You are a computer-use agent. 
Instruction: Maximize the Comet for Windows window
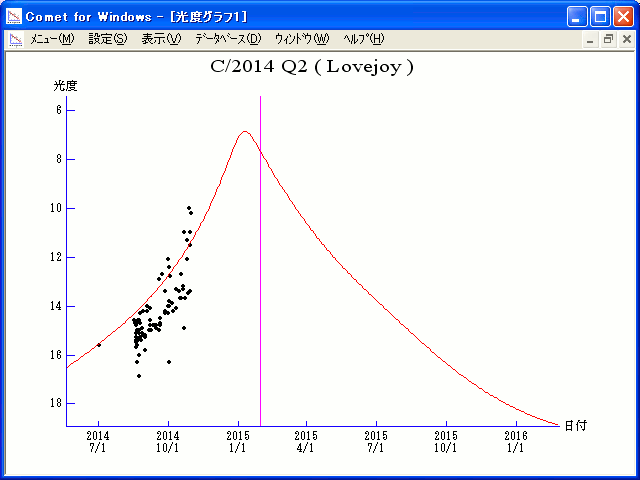click(600, 17)
